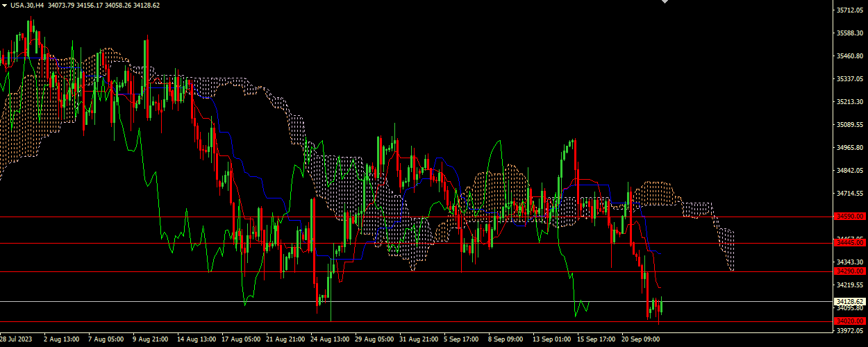Viewport: 868px width, 347px height.
Task: Click the 20 Sep 09:00 time label
Action: tap(641, 339)
